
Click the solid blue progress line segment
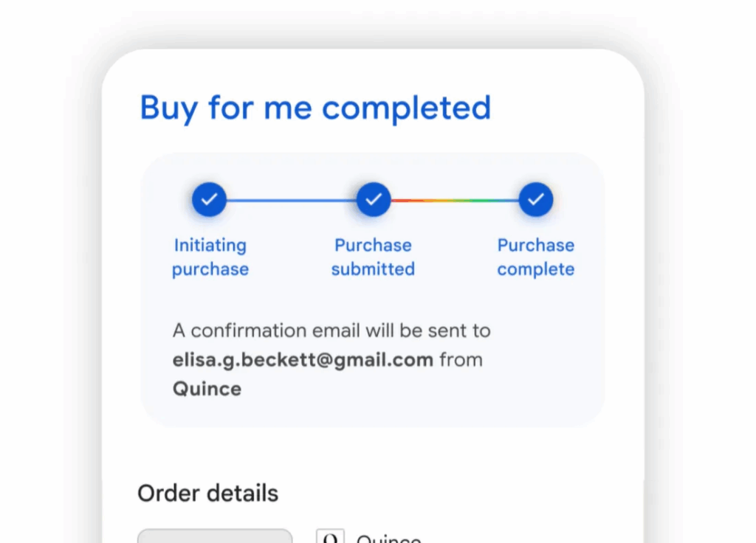tap(291, 200)
